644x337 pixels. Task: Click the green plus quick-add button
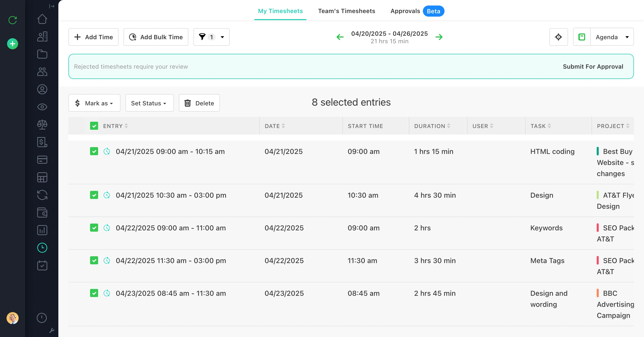[13, 44]
